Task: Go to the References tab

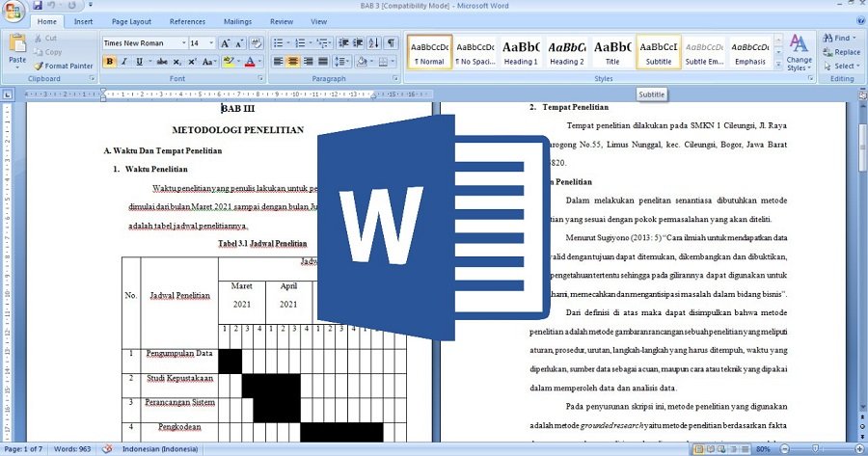Action: pos(187,21)
